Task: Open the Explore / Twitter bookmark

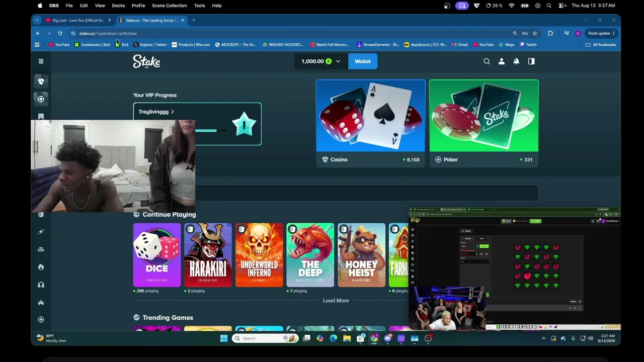Action: coord(150,45)
